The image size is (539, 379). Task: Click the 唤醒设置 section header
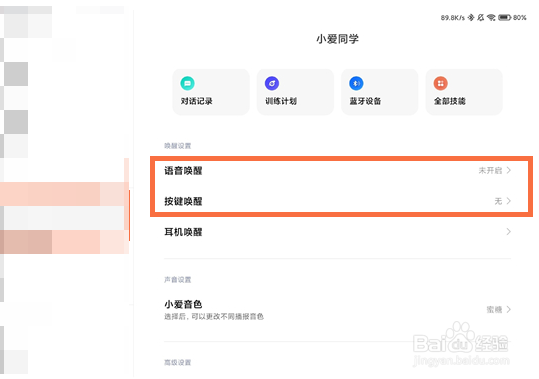pyautogui.click(x=177, y=146)
